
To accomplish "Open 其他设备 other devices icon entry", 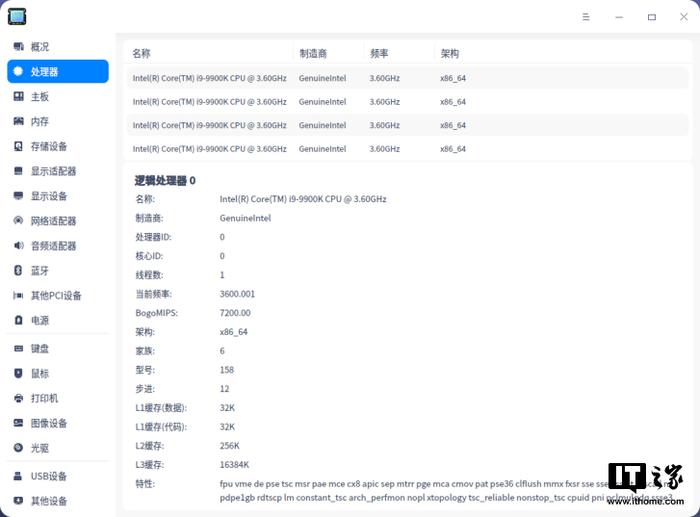I will [x=18, y=501].
